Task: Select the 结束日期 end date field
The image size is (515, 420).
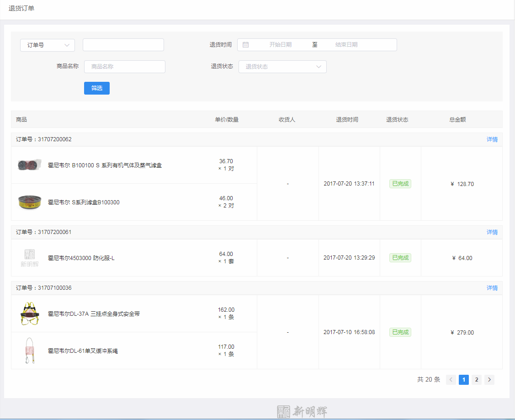Action: (x=346, y=45)
